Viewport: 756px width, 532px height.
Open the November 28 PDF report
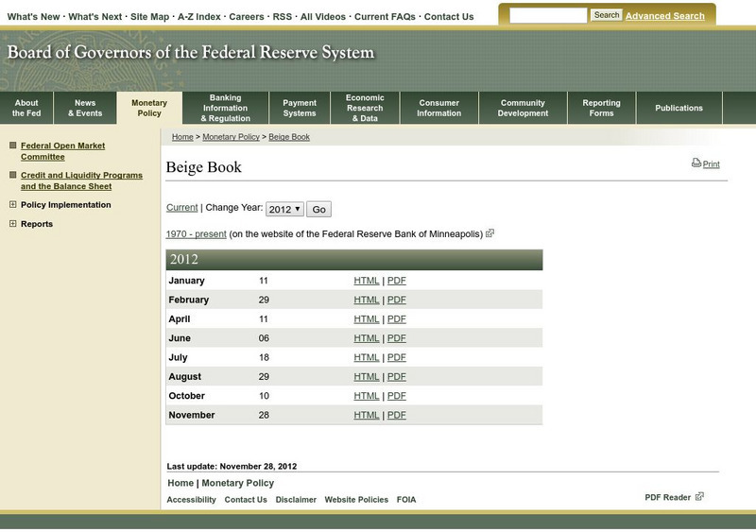click(x=396, y=415)
